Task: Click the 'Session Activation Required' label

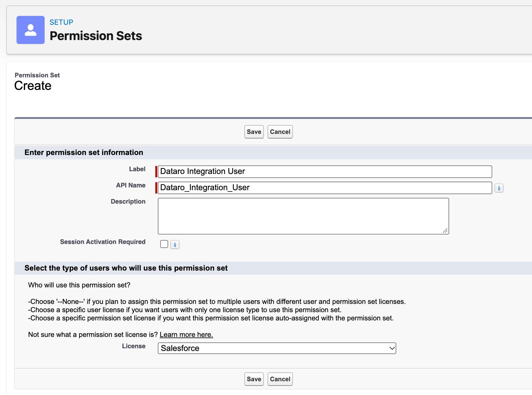Action: (103, 242)
